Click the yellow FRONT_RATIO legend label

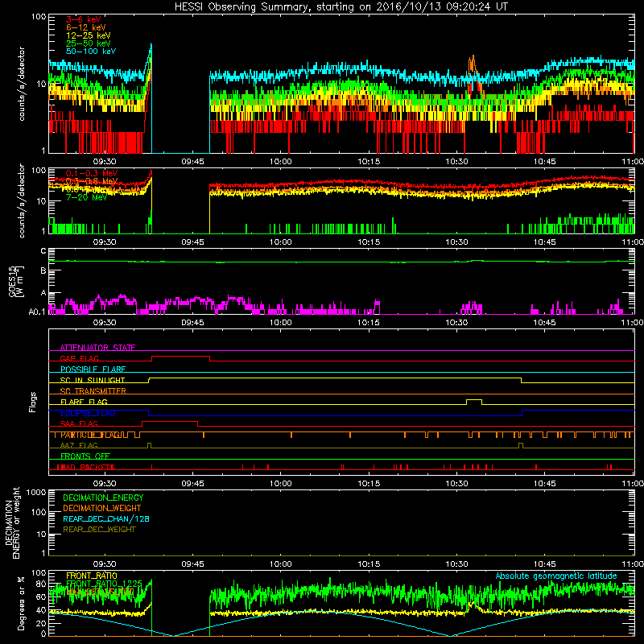coord(91,576)
